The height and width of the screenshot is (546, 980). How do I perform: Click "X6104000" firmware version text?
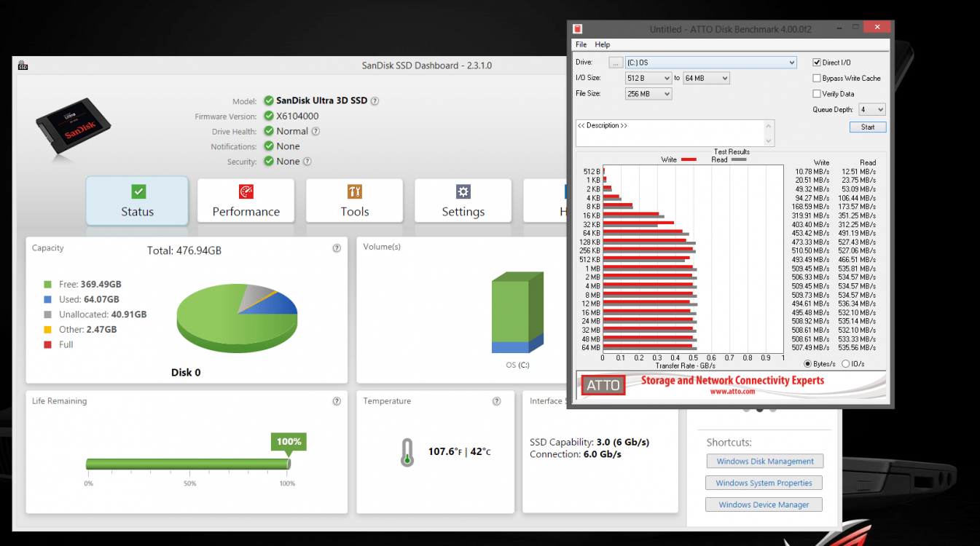pos(297,116)
